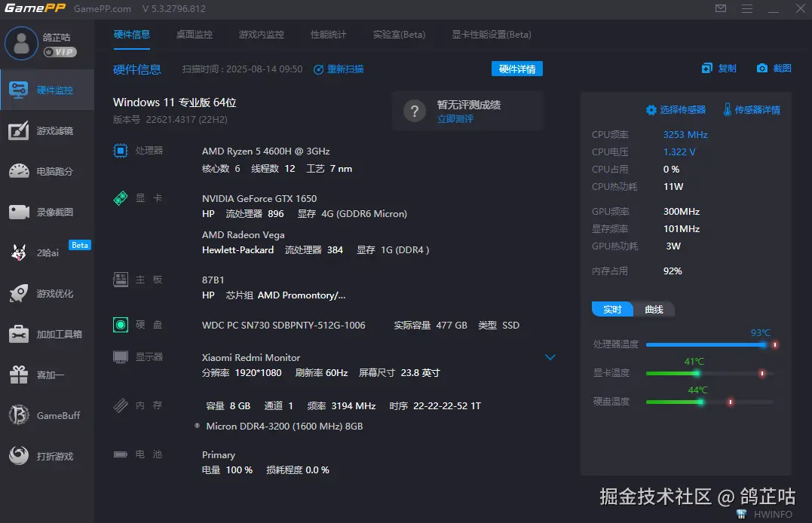
Task: Click the HWINFO icon
Action: tap(742, 514)
